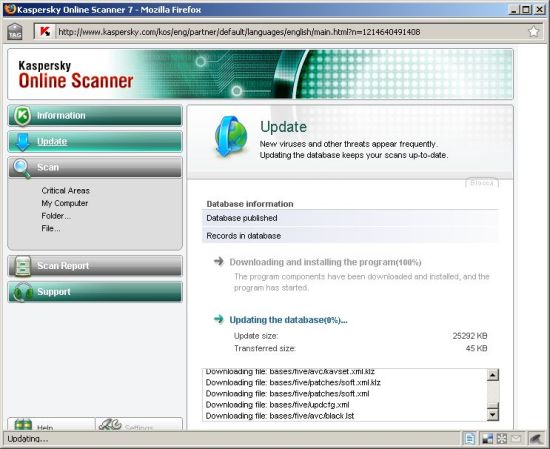Click the gray arrow beside Downloading and installing
Screen dimensions: 550x449
click(219, 261)
